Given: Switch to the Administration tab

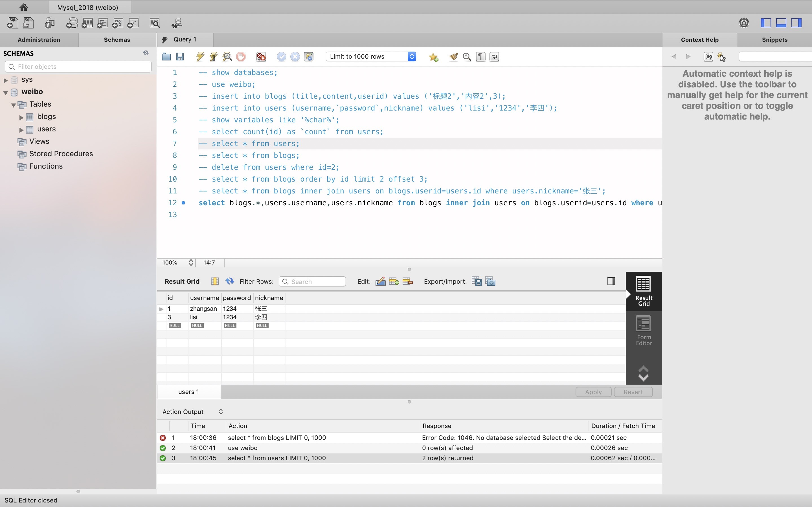Looking at the screenshot, I should point(39,40).
